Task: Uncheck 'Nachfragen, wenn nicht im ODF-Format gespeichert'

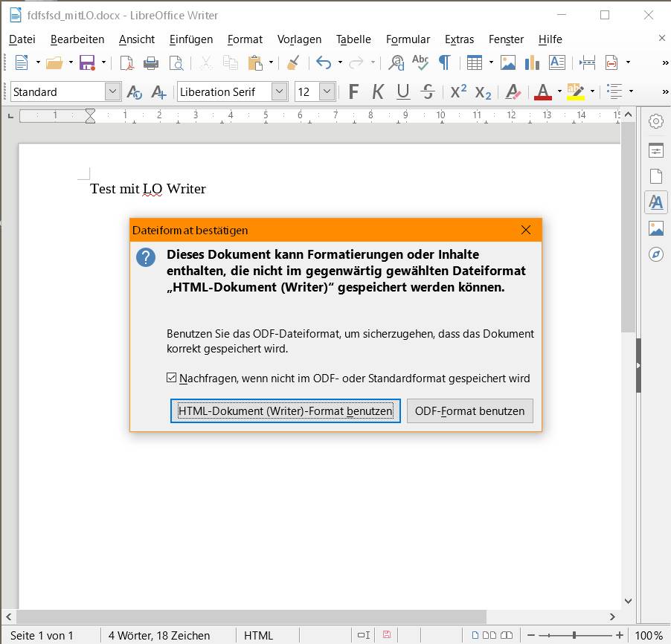Action: [x=173, y=379]
